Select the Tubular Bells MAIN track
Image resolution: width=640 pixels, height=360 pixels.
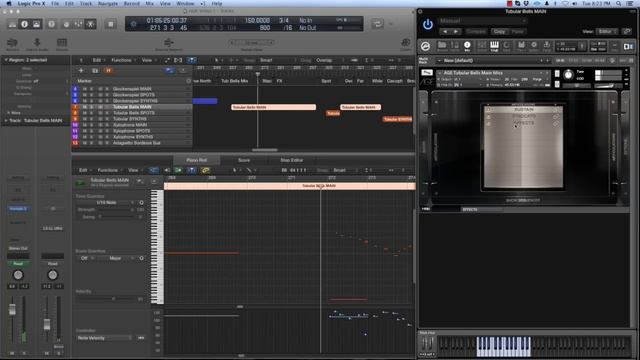coord(132,107)
